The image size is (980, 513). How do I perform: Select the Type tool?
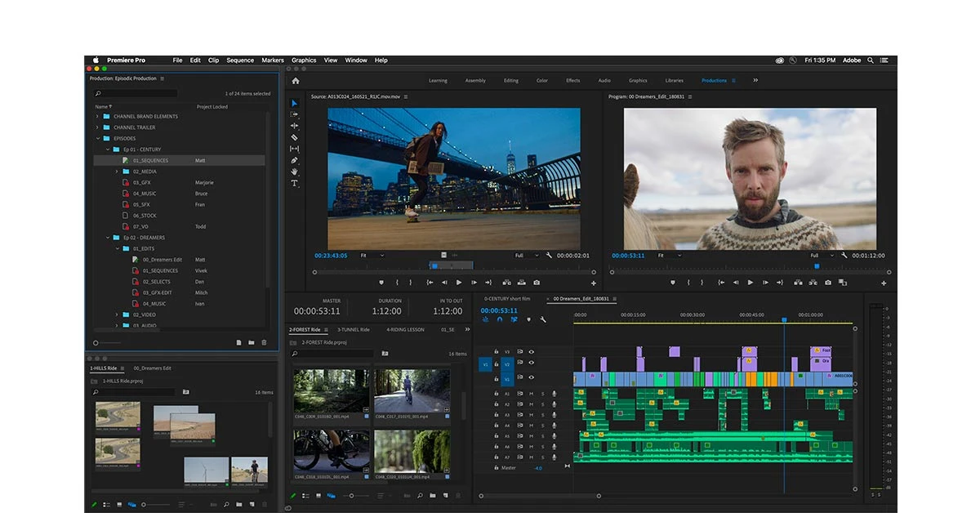click(x=295, y=182)
